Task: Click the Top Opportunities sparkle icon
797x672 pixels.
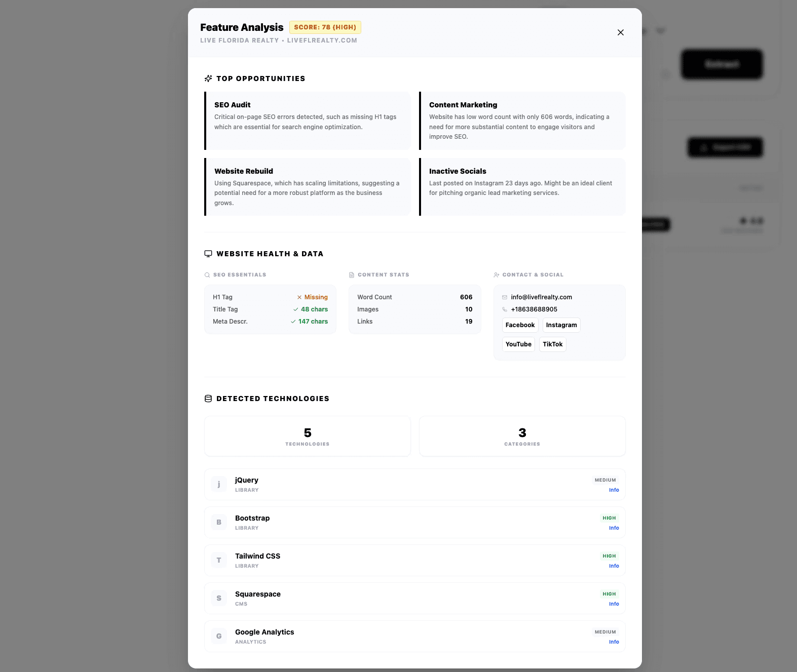Action: click(x=208, y=78)
